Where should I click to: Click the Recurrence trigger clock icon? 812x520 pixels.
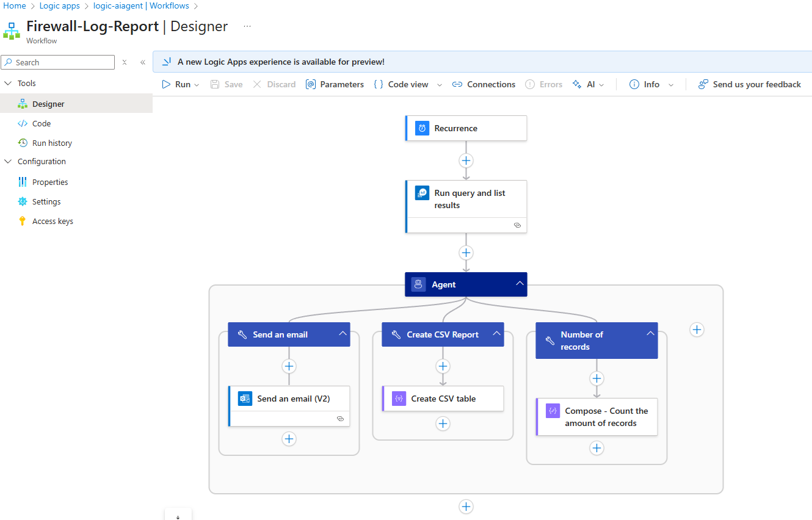(x=422, y=128)
